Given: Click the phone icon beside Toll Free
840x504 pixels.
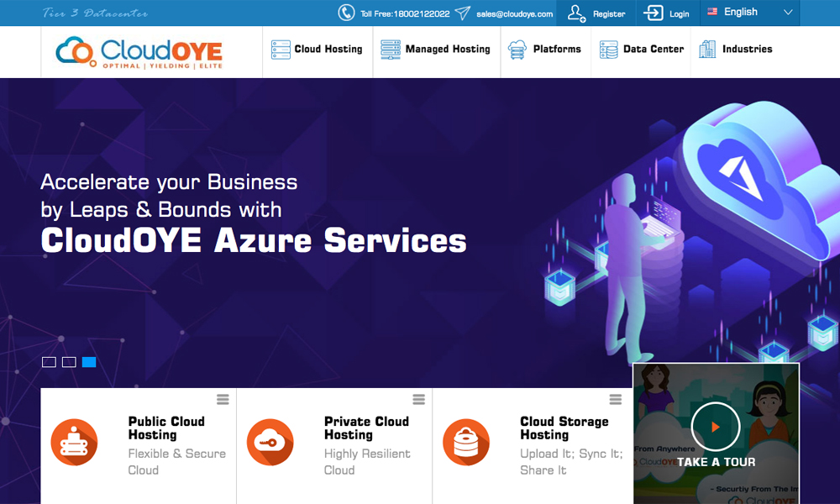Looking at the screenshot, I should (x=346, y=13).
